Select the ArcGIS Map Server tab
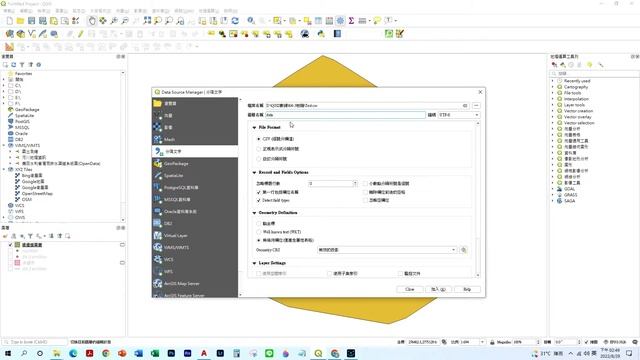This screenshot has height=360, width=640. 195,283
